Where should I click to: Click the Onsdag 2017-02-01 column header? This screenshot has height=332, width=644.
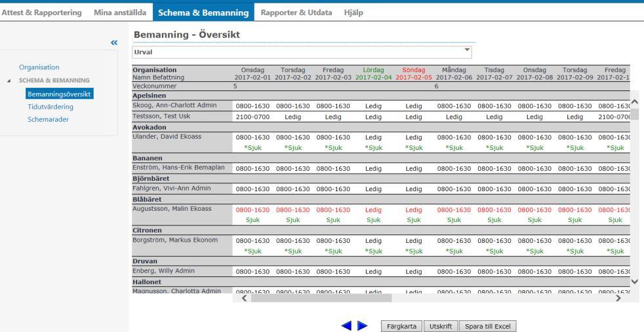click(252, 74)
